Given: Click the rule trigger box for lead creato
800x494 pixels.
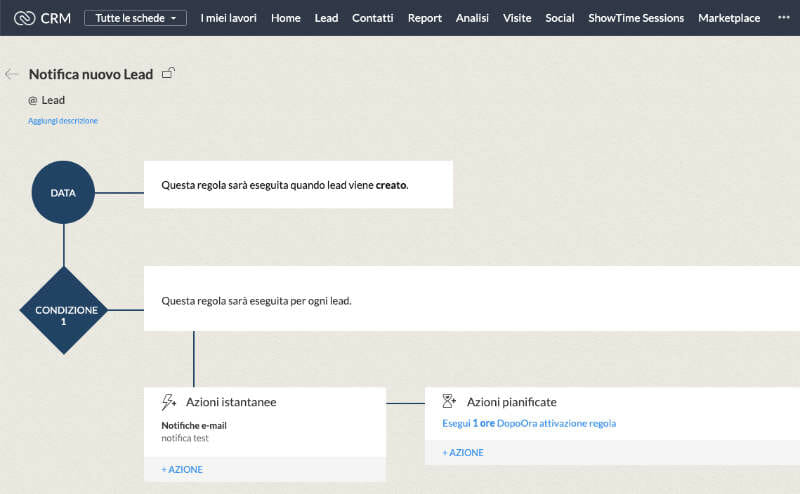Looking at the screenshot, I should tap(298, 185).
